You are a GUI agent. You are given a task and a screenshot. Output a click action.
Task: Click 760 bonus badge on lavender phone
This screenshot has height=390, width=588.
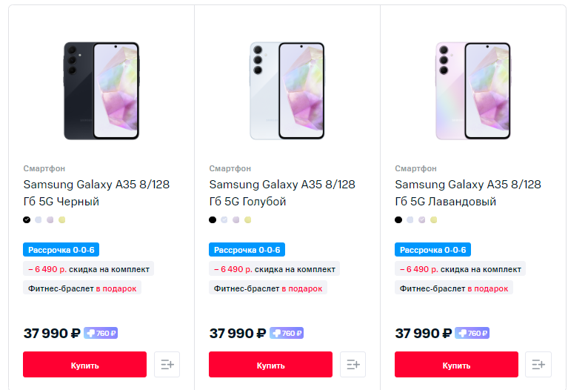[x=472, y=334]
